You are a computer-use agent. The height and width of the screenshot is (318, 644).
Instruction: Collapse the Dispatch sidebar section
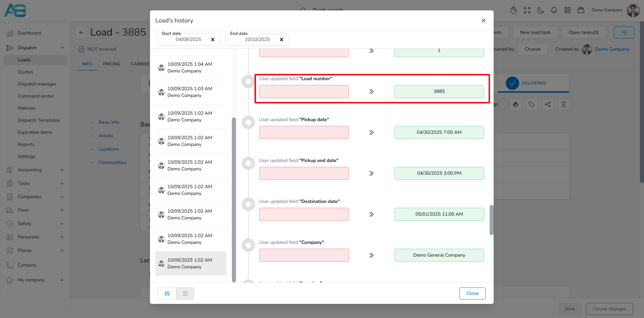tap(62, 48)
